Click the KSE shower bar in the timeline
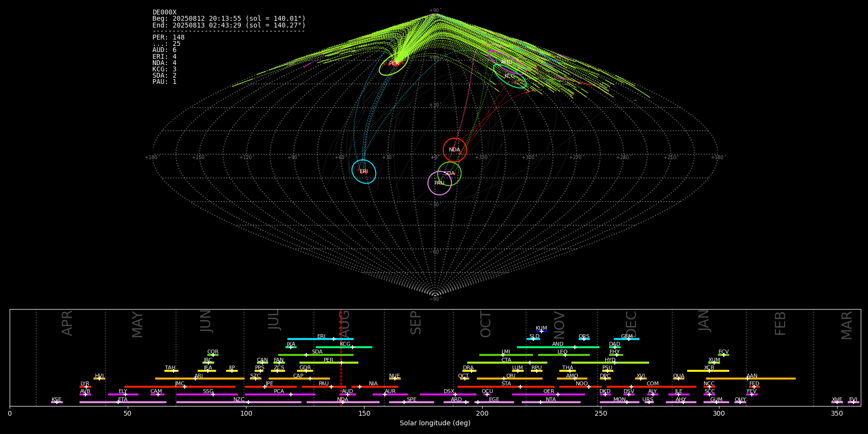The image size is (868, 434). tap(56, 402)
